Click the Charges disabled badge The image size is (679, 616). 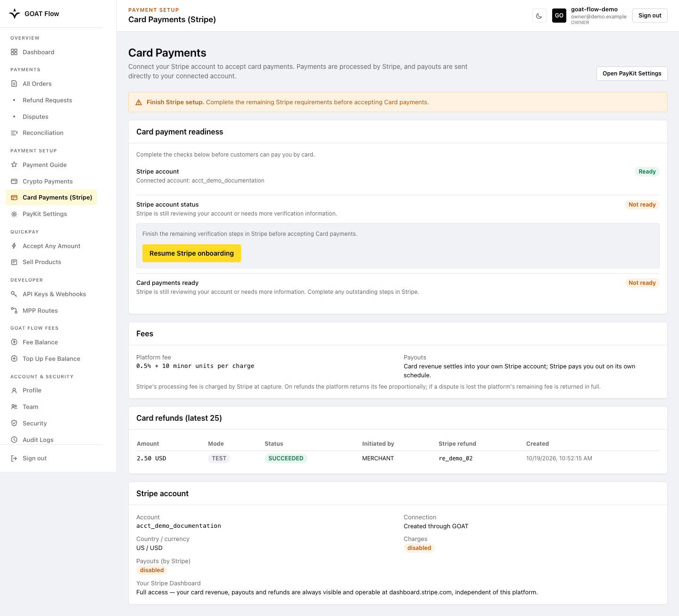pyautogui.click(x=419, y=548)
